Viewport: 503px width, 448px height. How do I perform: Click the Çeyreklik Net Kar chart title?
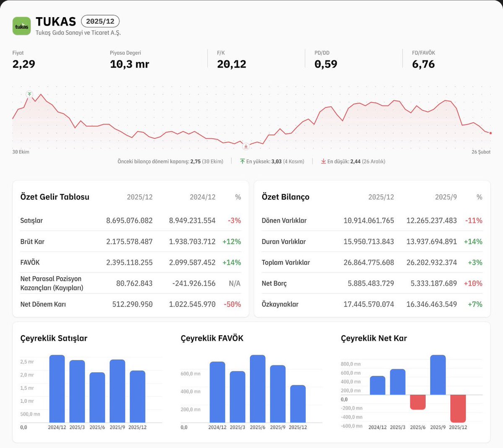point(374,338)
